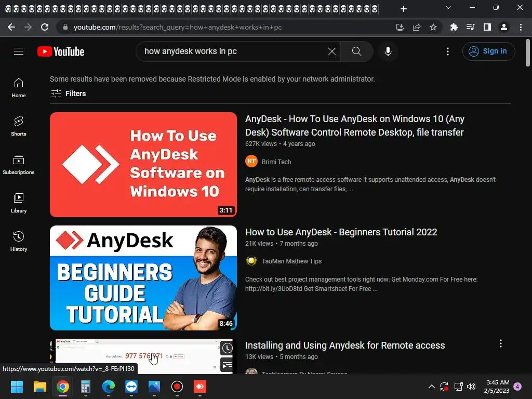Open notification center badge
Screen dimensions: 532x399
[517, 387]
